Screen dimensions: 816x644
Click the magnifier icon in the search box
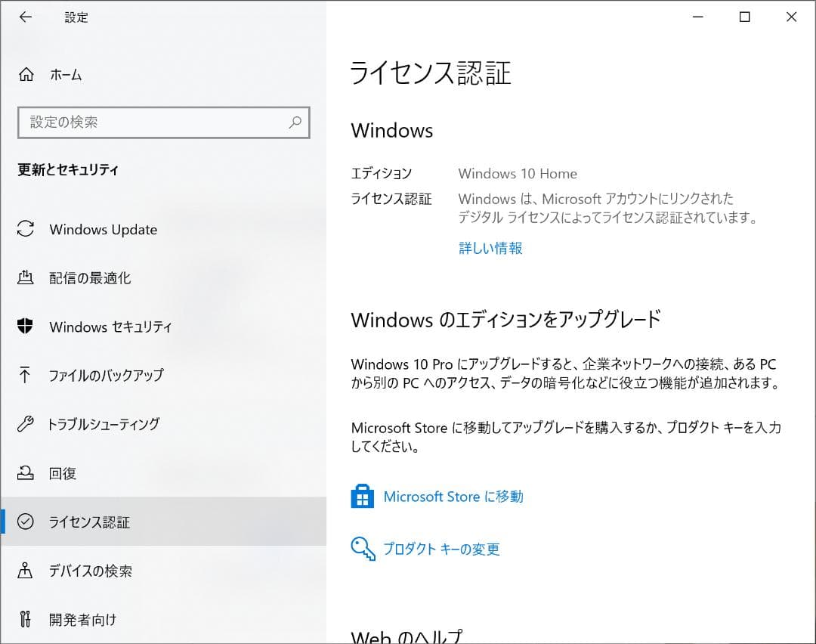295,122
